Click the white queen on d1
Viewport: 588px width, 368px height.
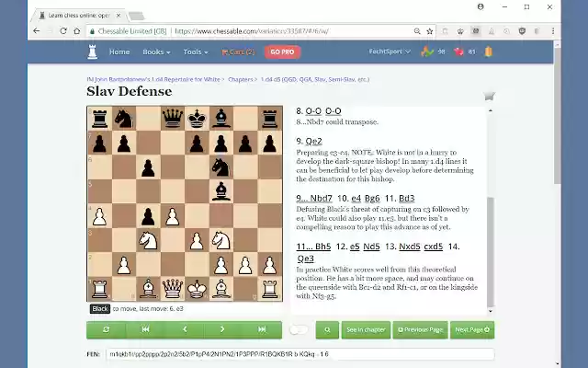tap(172, 289)
